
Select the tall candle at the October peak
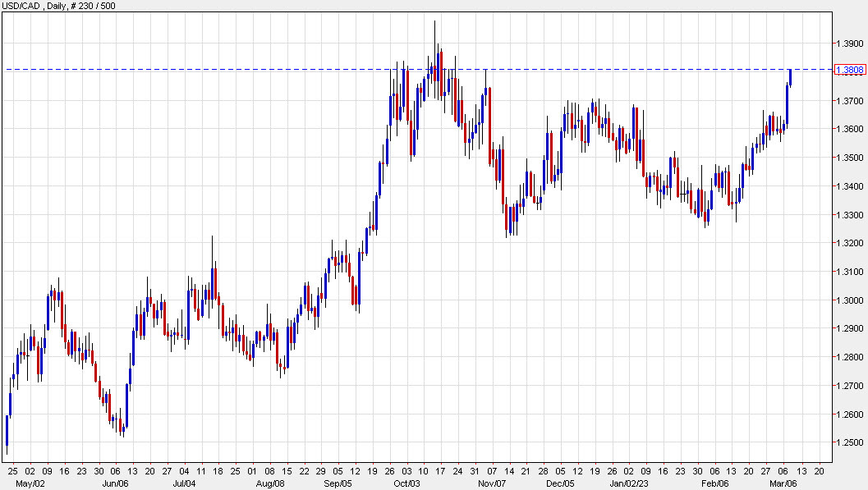[434, 49]
